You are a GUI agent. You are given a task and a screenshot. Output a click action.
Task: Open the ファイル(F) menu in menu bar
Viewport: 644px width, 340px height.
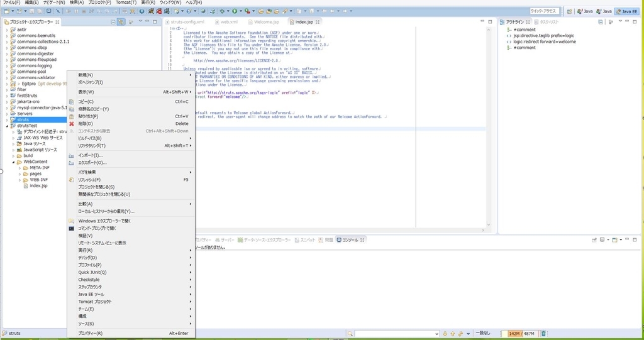pyautogui.click(x=11, y=3)
